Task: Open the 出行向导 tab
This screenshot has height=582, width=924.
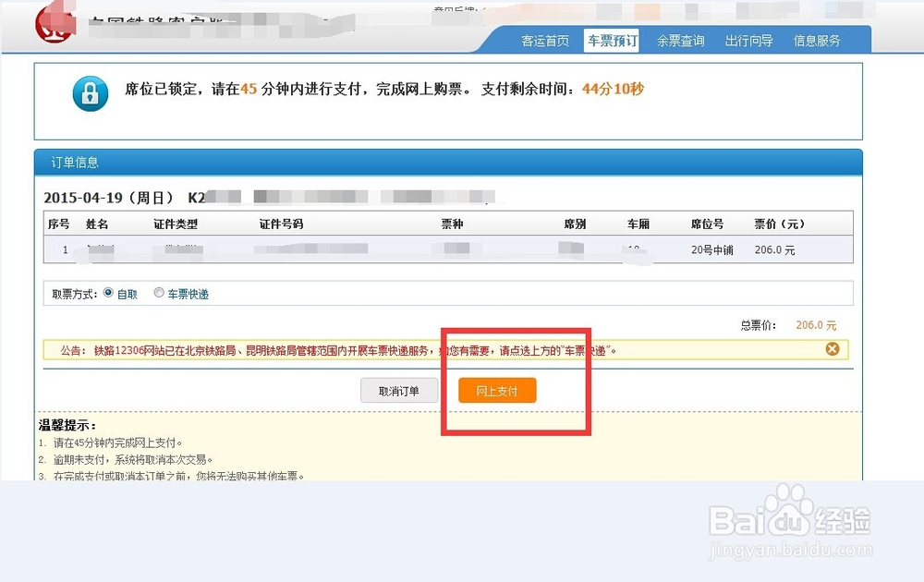Action: click(748, 40)
